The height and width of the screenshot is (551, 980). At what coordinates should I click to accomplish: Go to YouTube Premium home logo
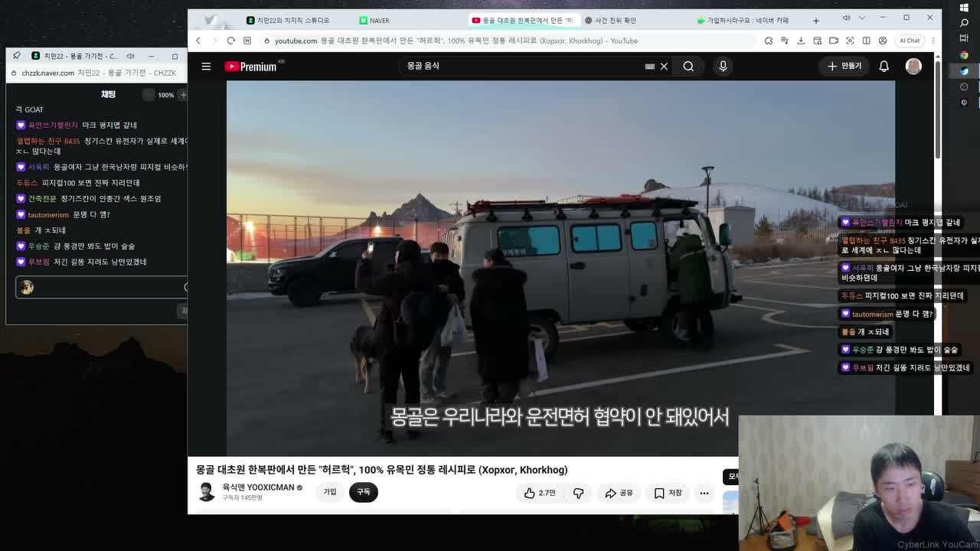click(x=251, y=67)
